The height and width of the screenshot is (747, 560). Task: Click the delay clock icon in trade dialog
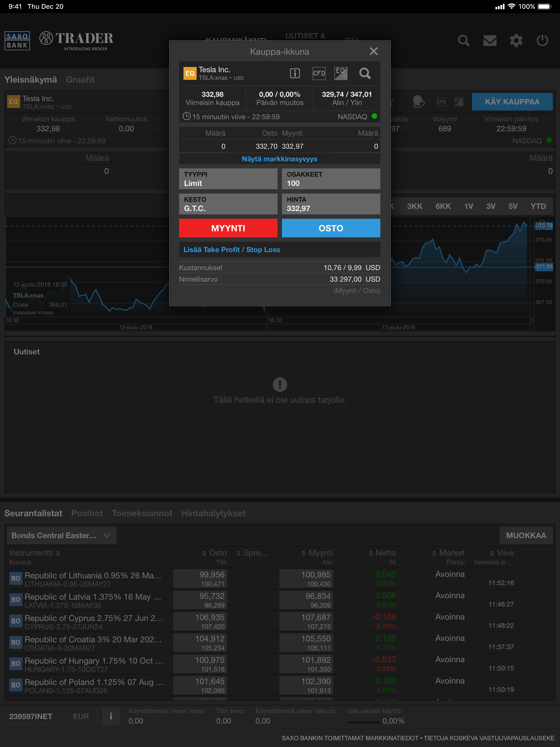186,116
